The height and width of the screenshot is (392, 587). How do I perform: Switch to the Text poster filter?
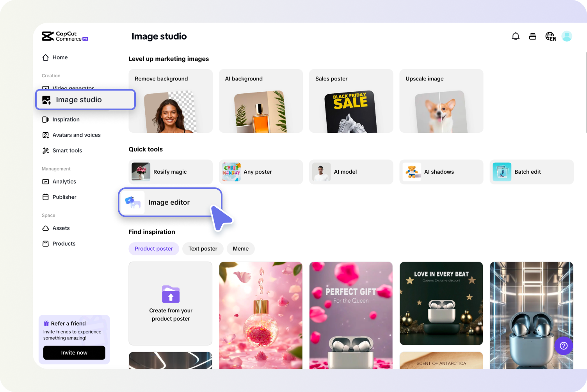pos(203,249)
